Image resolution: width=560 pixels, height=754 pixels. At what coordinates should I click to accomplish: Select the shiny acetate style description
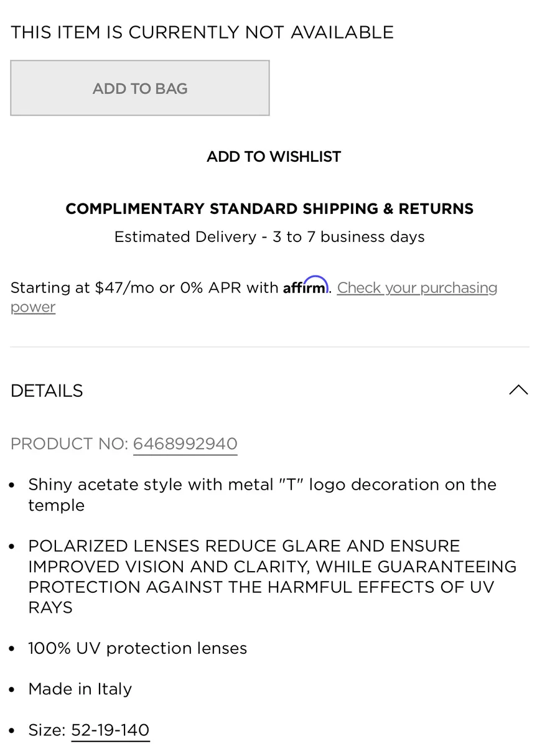click(263, 495)
